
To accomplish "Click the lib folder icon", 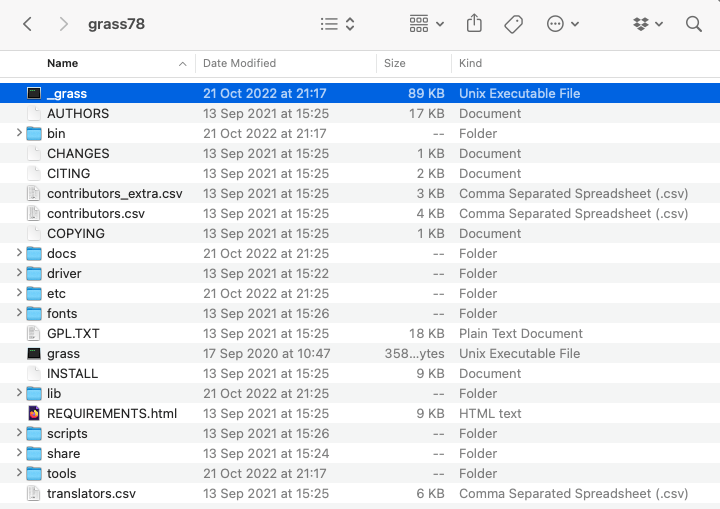I will 34,394.
